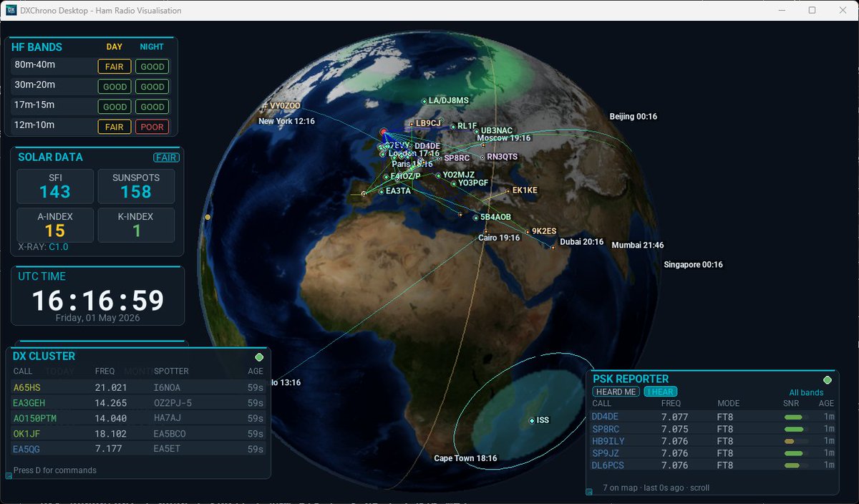The height and width of the screenshot is (504, 859).
Task: Switch PSK Reporter to HEARD ME
Action: (x=616, y=392)
